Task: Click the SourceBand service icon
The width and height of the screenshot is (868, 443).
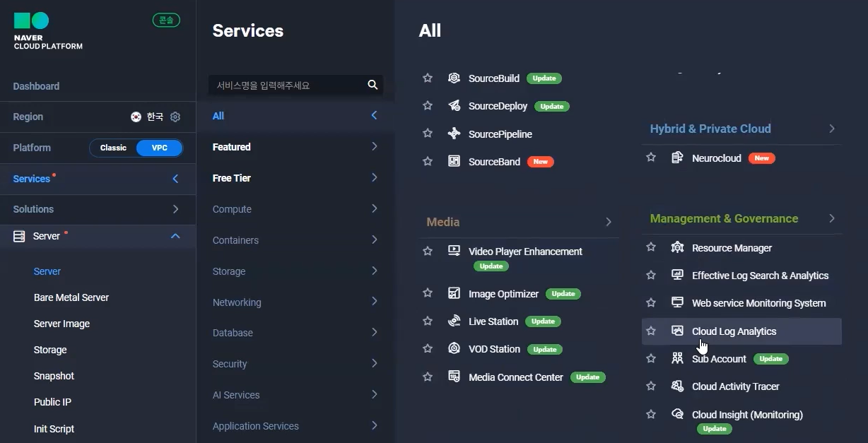Action: (x=454, y=161)
